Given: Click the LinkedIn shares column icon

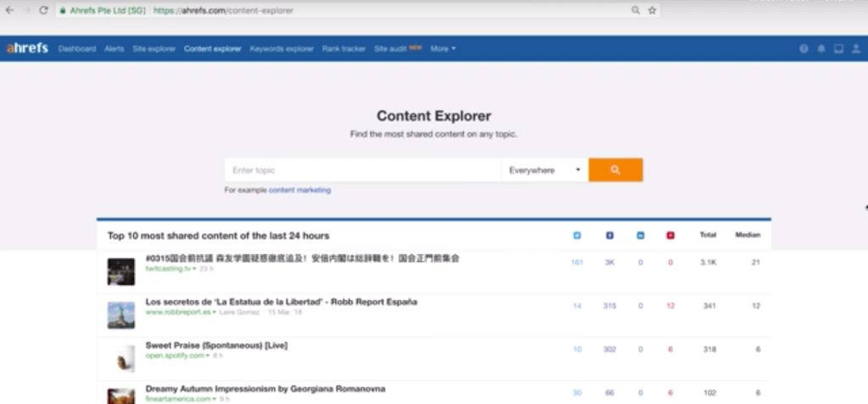Looking at the screenshot, I should [640, 235].
